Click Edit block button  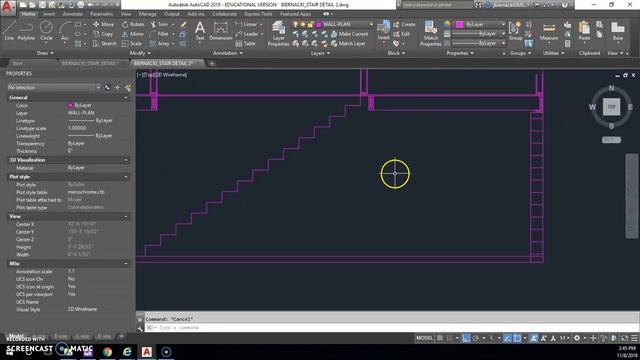[x=402, y=34]
